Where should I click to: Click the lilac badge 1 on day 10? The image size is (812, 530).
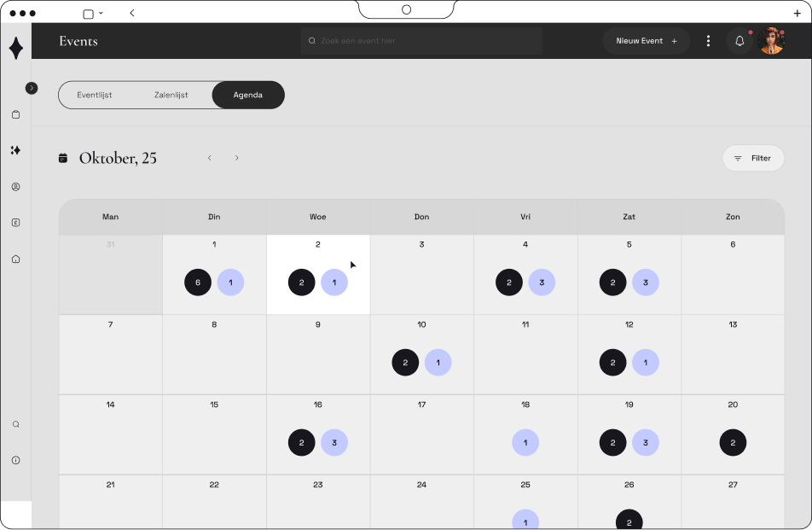pos(438,363)
